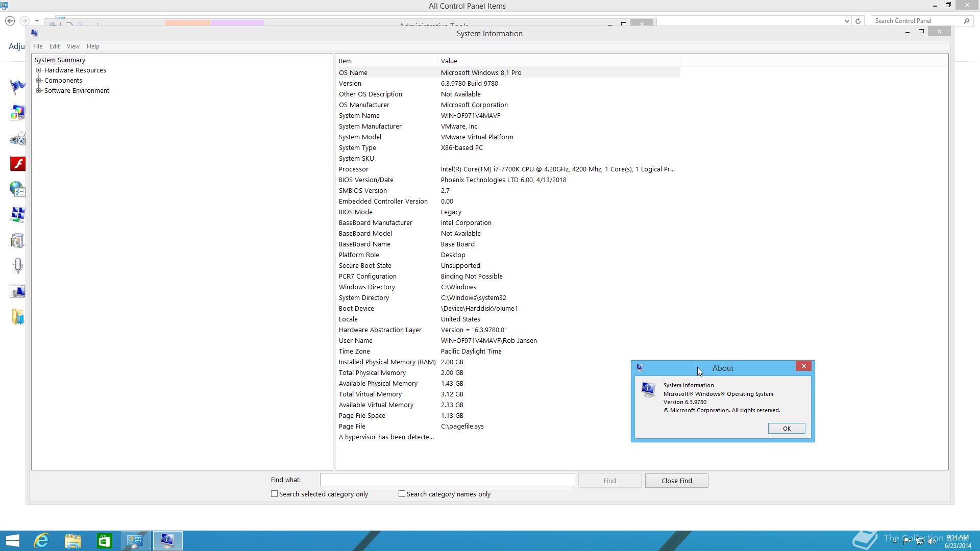Expand the Components tree node
This screenshot has width=980, height=551.
[x=38, y=81]
